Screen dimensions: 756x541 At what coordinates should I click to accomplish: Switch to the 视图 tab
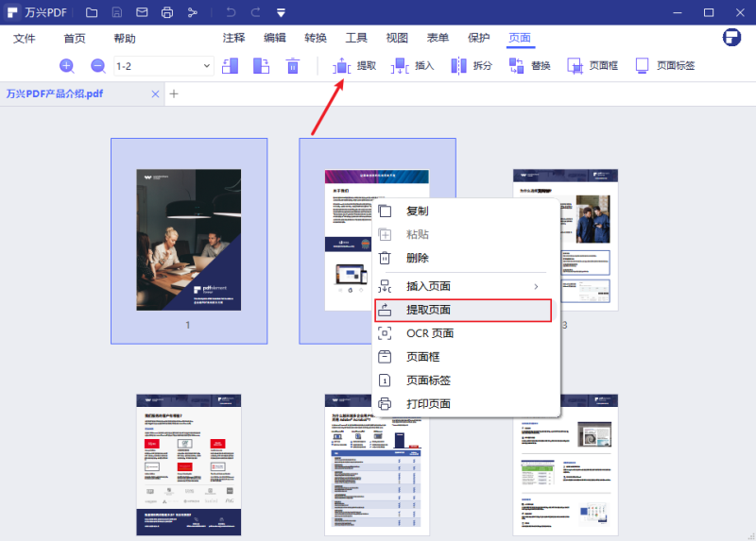(x=397, y=38)
